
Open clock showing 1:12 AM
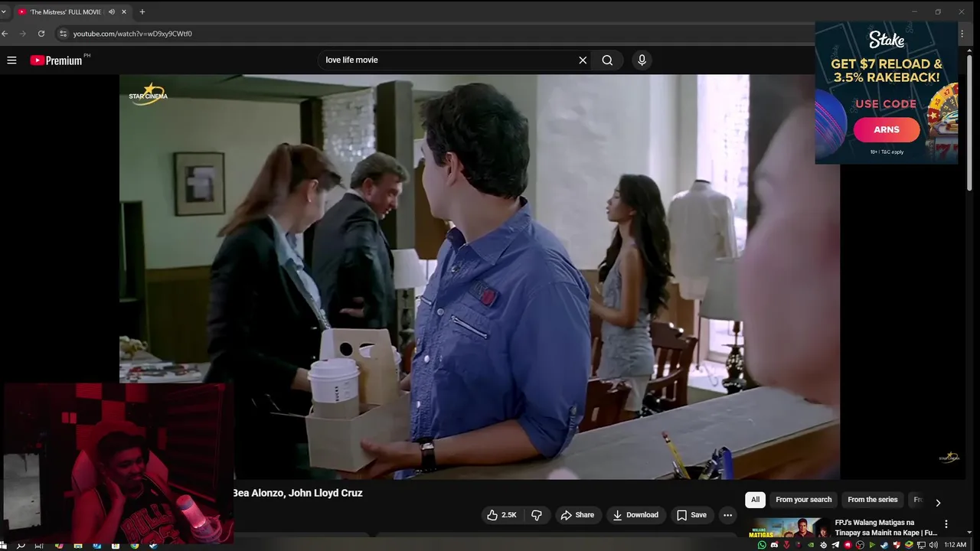[x=955, y=545]
